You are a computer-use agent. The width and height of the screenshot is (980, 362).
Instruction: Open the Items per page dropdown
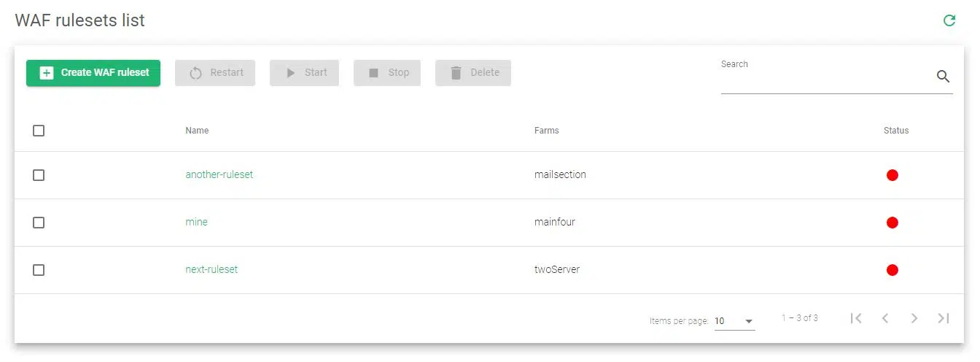734,321
